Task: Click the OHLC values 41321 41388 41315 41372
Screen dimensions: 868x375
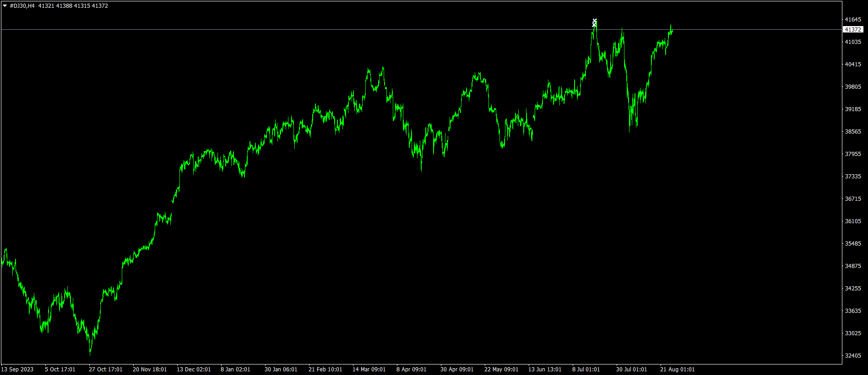Action: 73,6
